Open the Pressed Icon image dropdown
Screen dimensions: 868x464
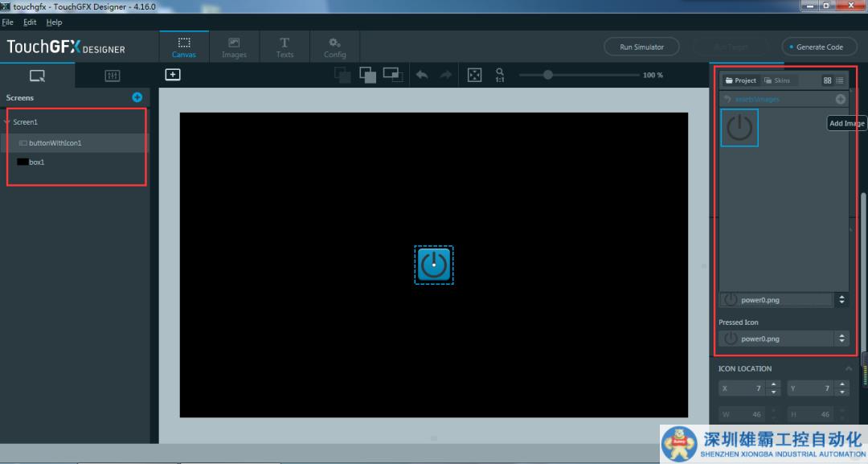(x=841, y=339)
